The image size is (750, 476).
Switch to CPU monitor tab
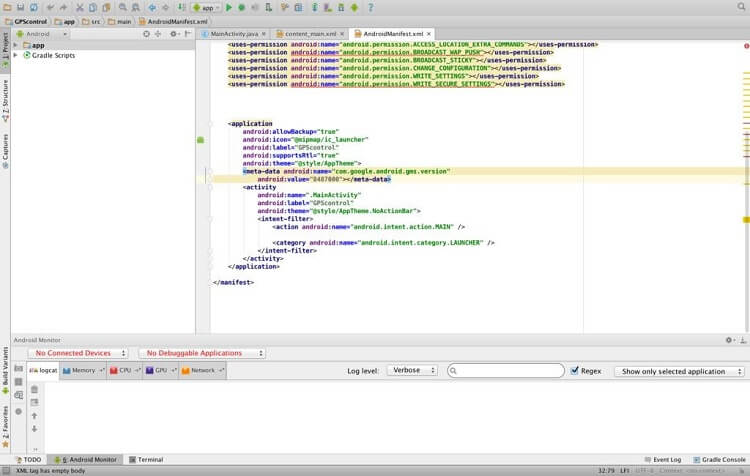124,370
